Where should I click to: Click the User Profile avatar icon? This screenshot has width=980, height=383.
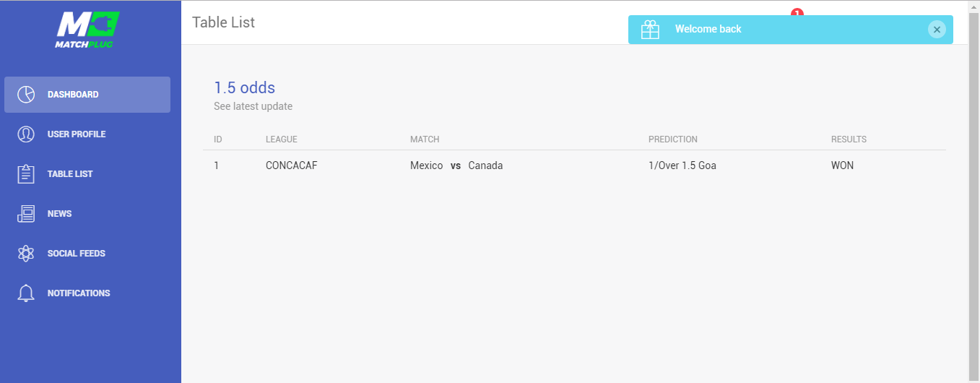point(26,134)
